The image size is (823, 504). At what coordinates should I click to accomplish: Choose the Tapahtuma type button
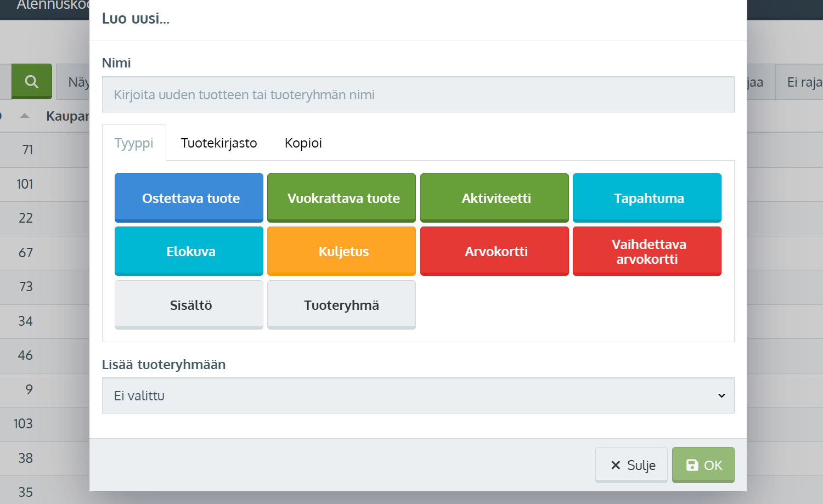[x=647, y=198]
